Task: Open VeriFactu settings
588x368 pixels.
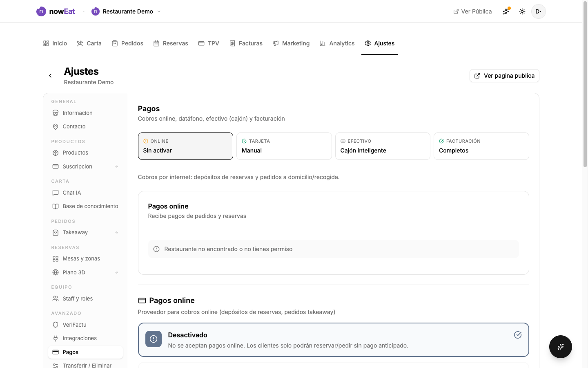Action: [85, 325]
